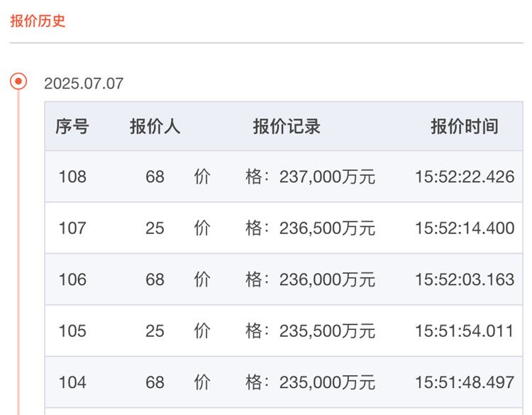Select the date label 2025.07.07
The width and height of the screenshot is (532, 415).
[84, 84]
